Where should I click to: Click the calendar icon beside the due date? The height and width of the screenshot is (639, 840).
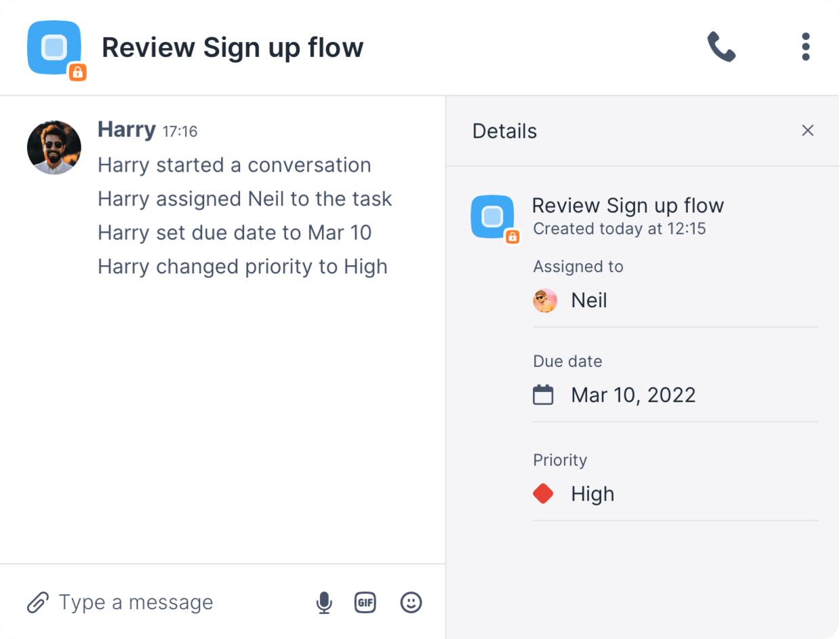coord(544,395)
